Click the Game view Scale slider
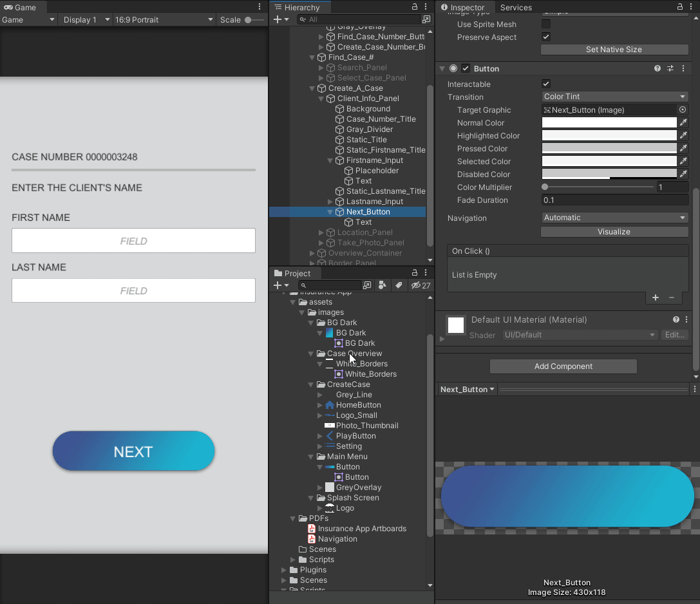This screenshot has width=700, height=604. 254,20
